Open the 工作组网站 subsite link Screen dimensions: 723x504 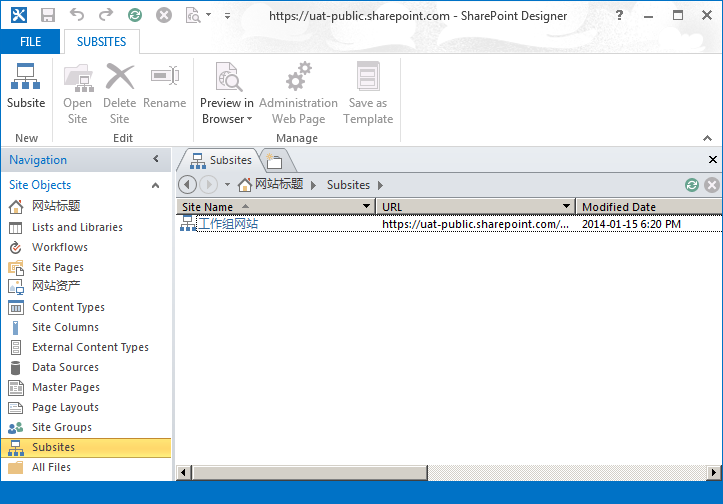click(228, 224)
